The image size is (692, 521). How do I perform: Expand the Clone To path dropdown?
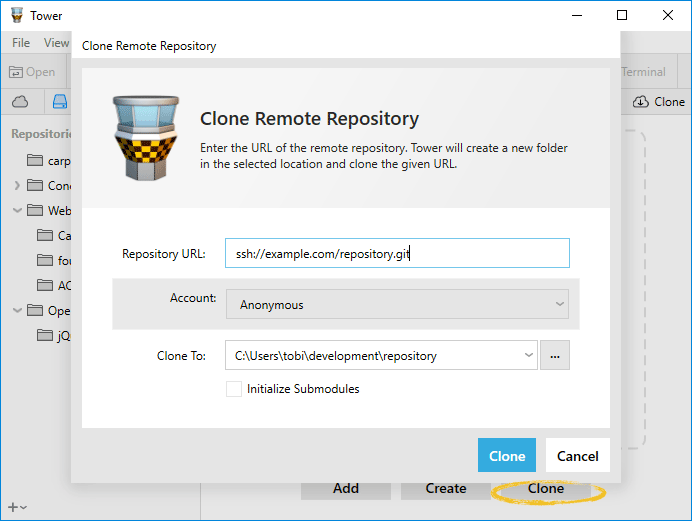529,355
